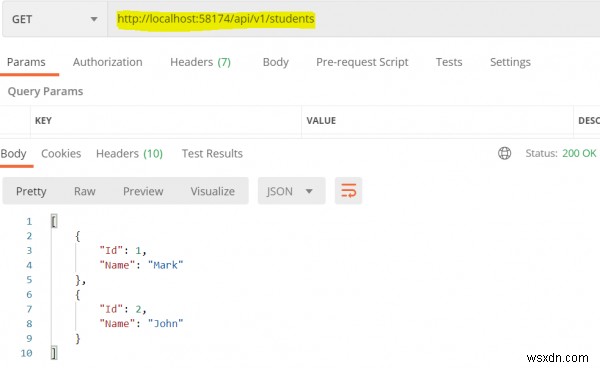Click the KEY column header
This screenshot has width=600, height=368.
click(x=43, y=121)
